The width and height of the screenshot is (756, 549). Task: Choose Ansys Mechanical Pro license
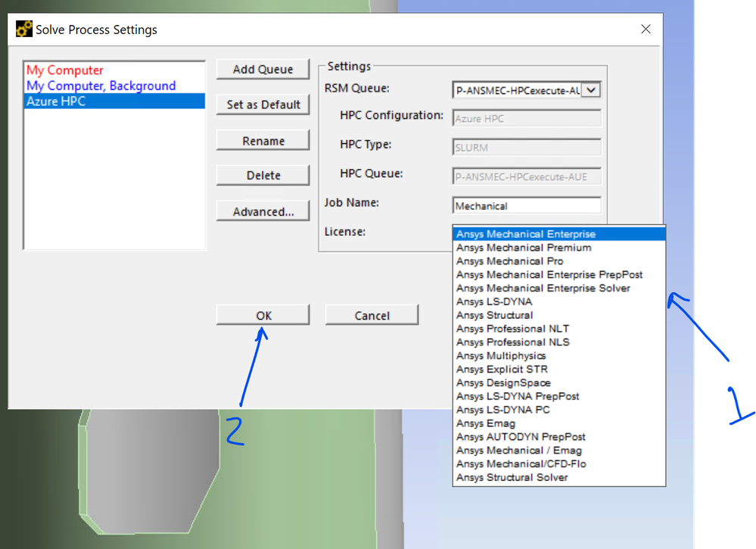(x=558, y=261)
